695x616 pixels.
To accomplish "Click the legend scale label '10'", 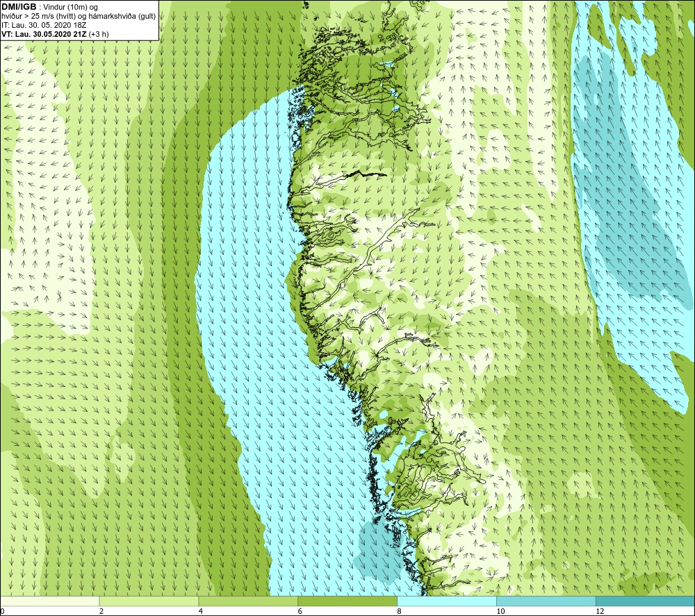I will pos(500,611).
